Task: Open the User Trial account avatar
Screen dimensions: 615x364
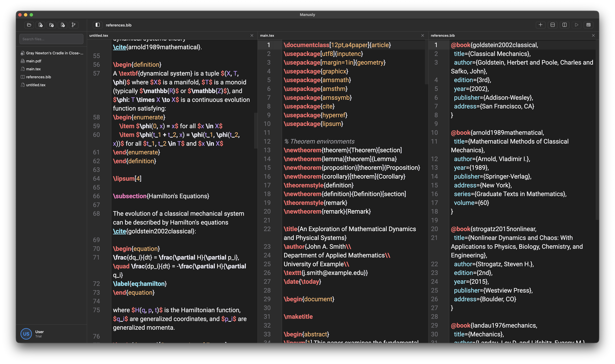Action: click(26, 334)
